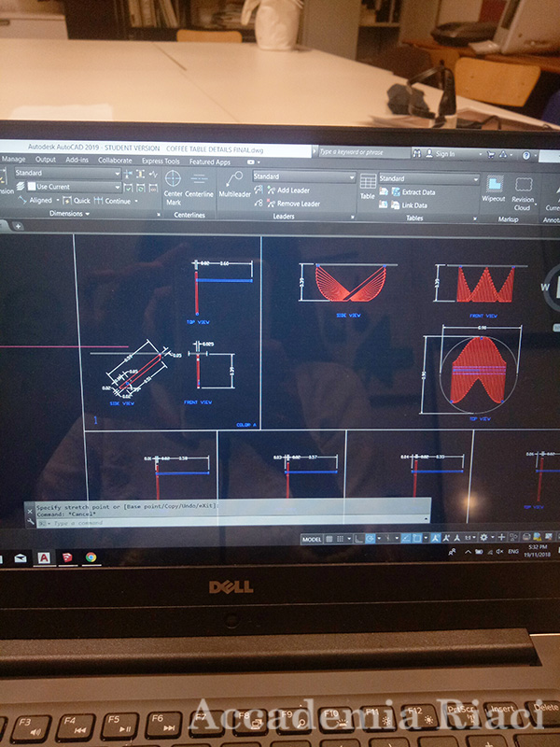
Task: Click the workspace switching gear icon
Action: click(x=483, y=538)
